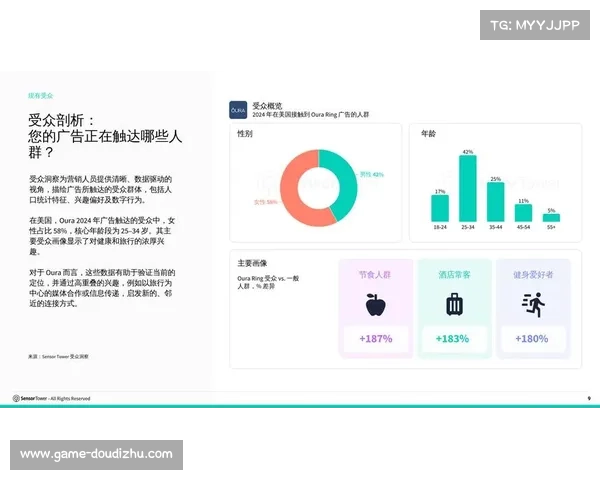Click the 健身爱好者 card title

[533, 275]
